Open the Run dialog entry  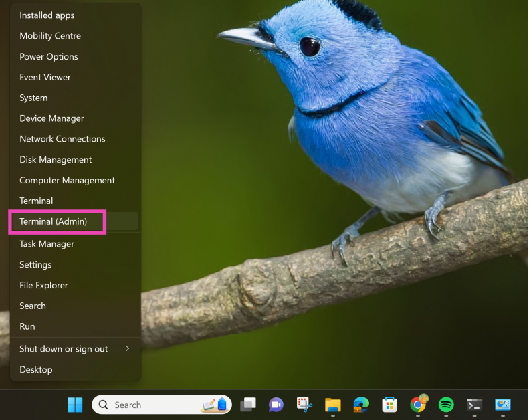[76, 326]
